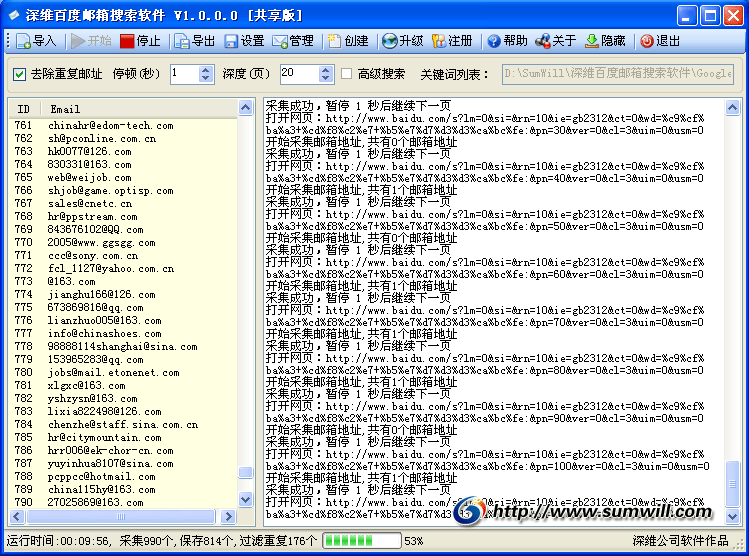This screenshot has height=556, width=749.
Task: Click the log panel vertical scrollbar thumb
Action: (732, 483)
